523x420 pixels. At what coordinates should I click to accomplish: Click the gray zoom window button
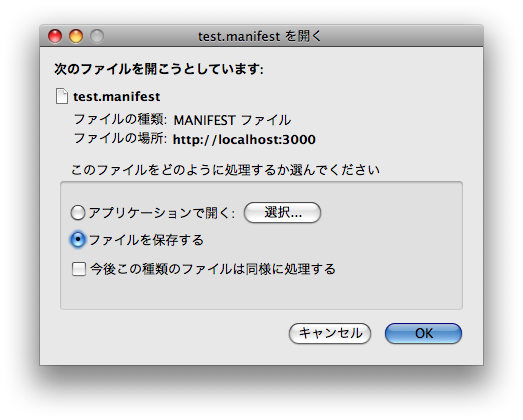(97, 36)
